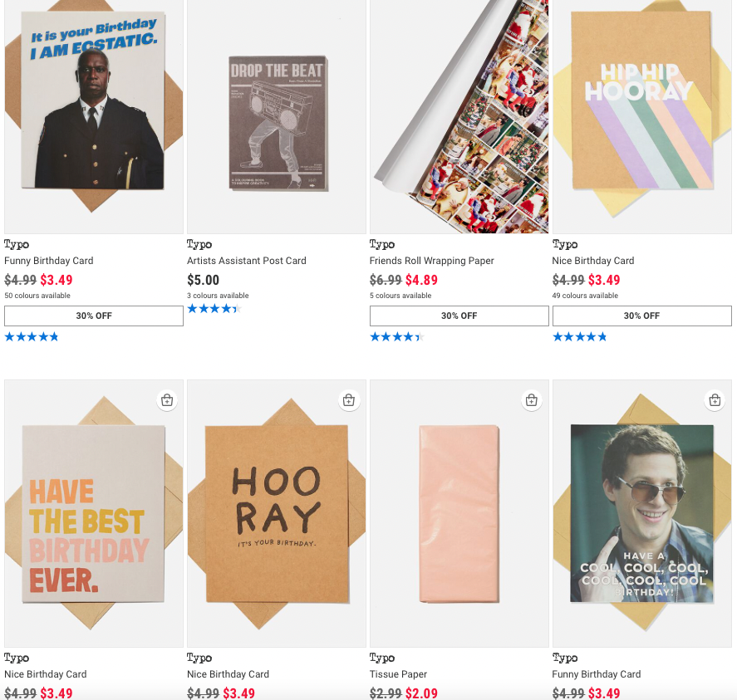Click '50 colours available' under Funny Birthday Card
Screen dimensions: 737x700
[x=37, y=296]
